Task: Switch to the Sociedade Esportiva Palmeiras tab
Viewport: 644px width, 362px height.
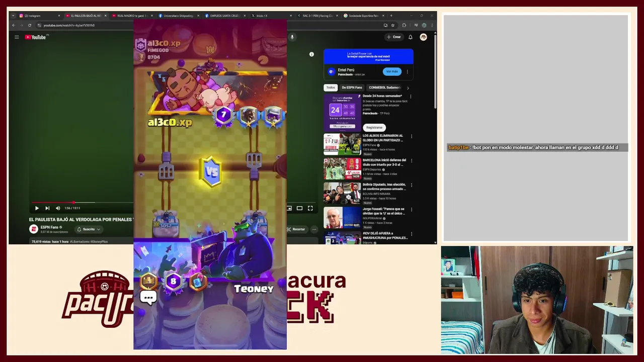Action: (364, 16)
